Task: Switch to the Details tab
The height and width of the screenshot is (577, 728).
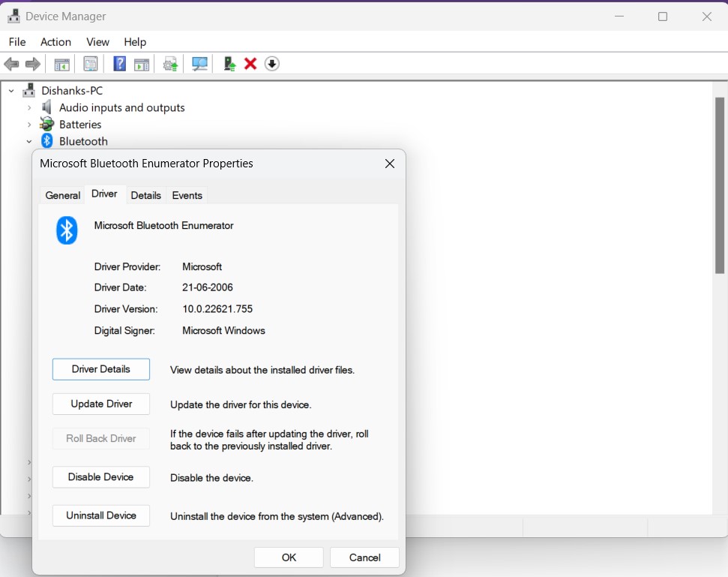Action: (145, 195)
